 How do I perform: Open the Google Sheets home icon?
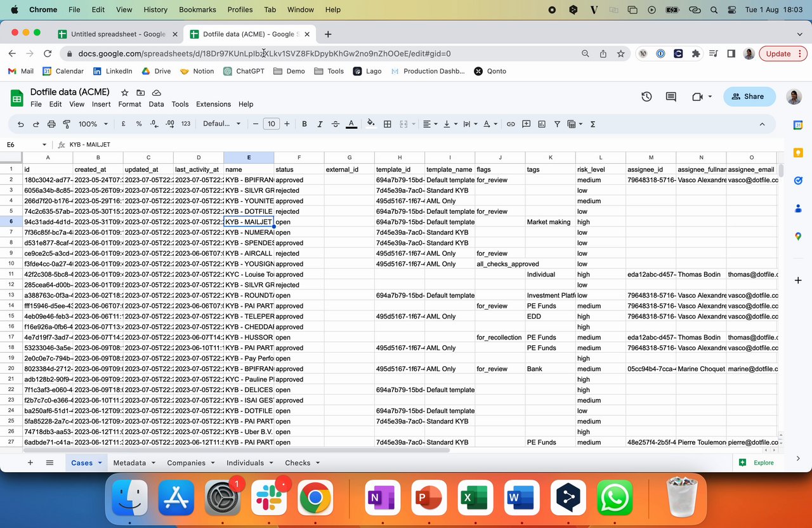tap(17, 98)
